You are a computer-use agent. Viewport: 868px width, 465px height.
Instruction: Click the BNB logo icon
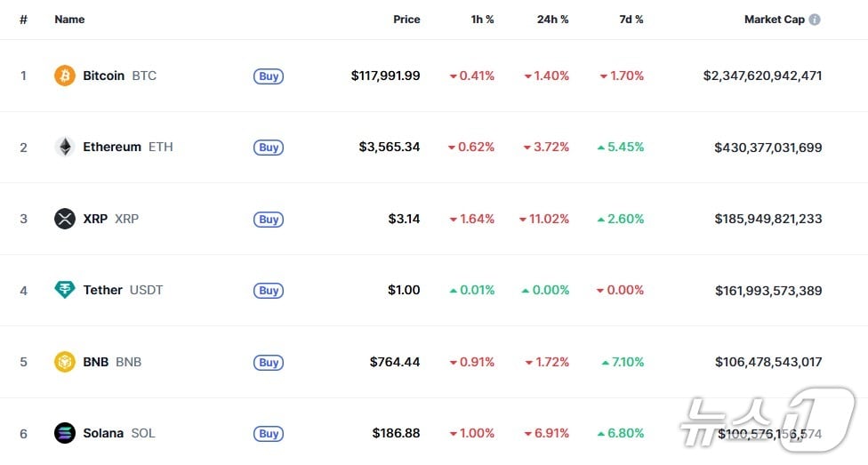point(65,362)
